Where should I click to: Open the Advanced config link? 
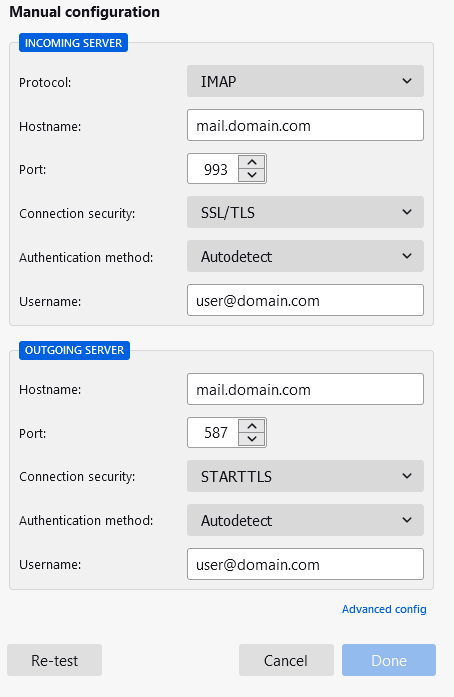coord(384,609)
